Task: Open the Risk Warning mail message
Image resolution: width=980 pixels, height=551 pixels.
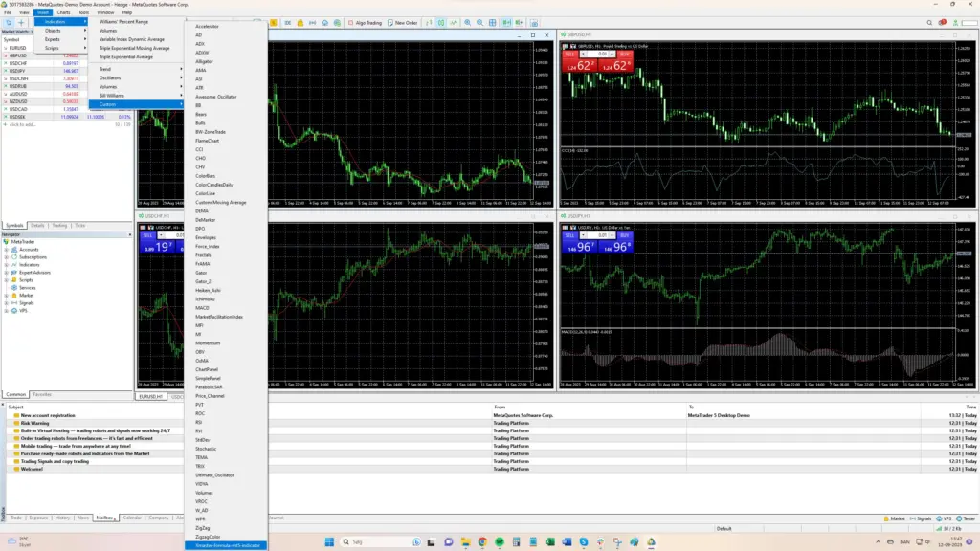Action: click(x=35, y=423)
